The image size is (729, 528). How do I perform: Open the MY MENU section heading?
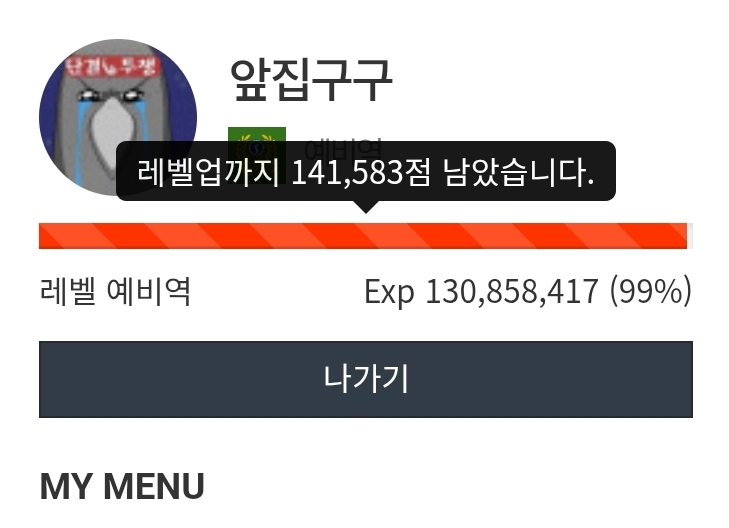click(122, 486)
